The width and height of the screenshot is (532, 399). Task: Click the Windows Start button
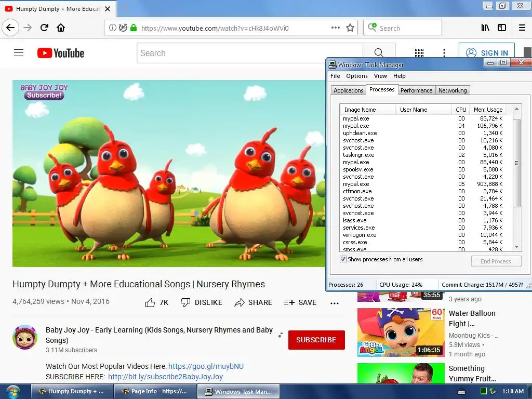tap(13, 392)
